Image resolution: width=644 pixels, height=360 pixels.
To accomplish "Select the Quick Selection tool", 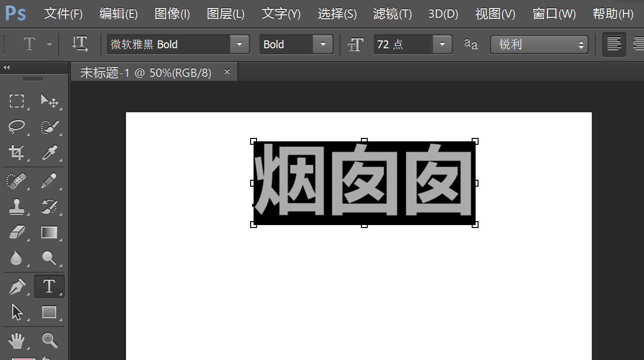I will [x=49, y=127].
